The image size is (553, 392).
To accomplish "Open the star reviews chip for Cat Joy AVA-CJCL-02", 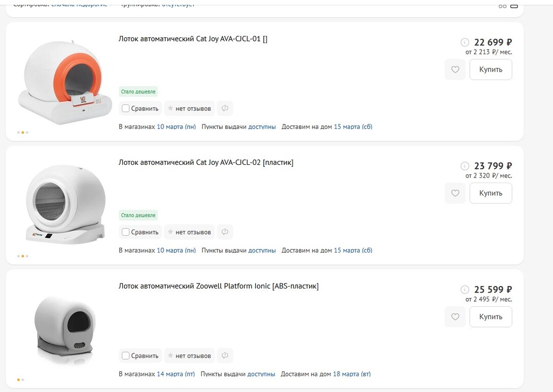I will (x=189, y=232).
